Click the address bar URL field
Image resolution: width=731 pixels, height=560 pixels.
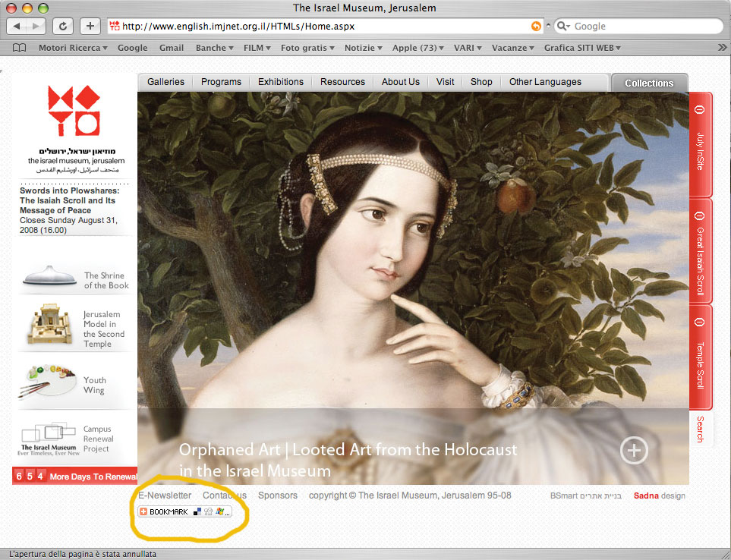pyautogui.click(x=326, y=27)
